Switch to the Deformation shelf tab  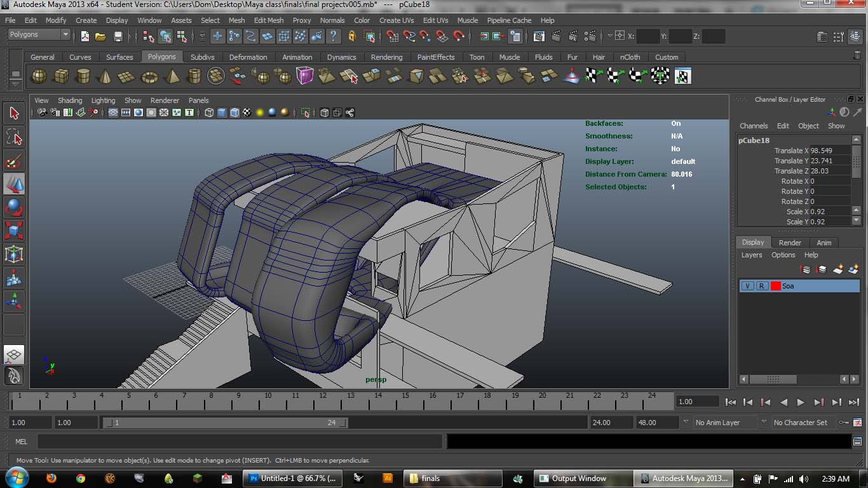point(248,57)
